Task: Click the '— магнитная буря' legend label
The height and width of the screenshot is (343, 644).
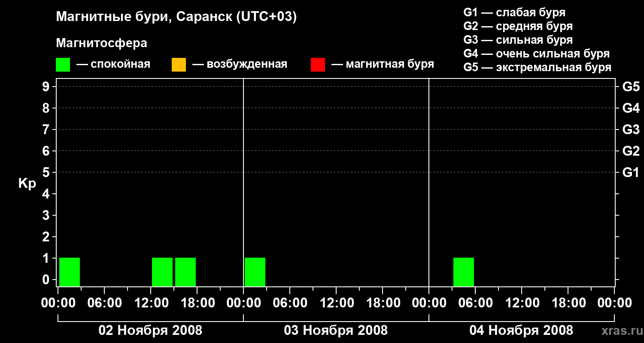Action: coord(383,64)
